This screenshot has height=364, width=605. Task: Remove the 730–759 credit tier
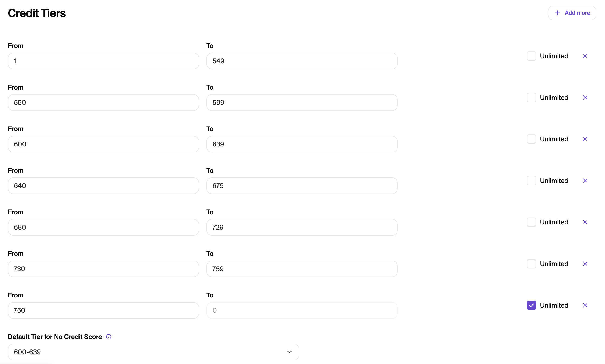[x=585, y=264]
